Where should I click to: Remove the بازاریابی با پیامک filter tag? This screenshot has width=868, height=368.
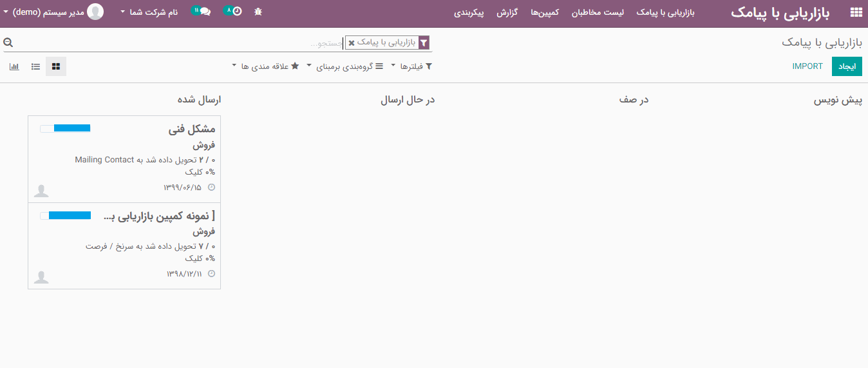coord(352,43)
